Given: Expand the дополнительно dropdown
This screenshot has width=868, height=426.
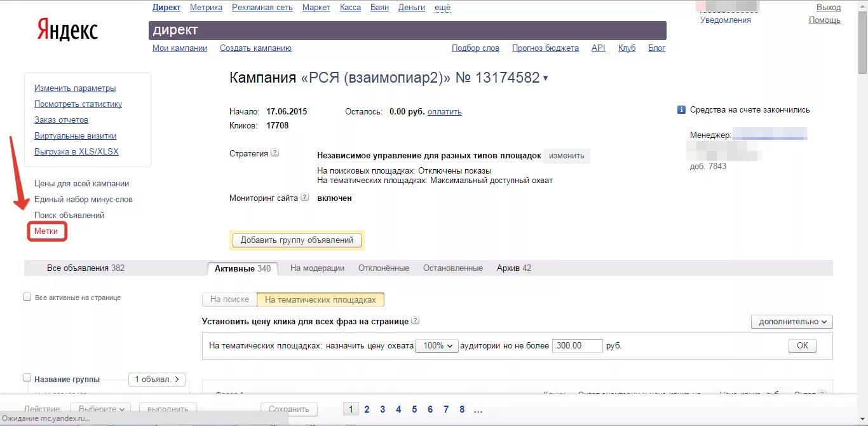Looking at the screenshot, I should (x=792, y=322).
